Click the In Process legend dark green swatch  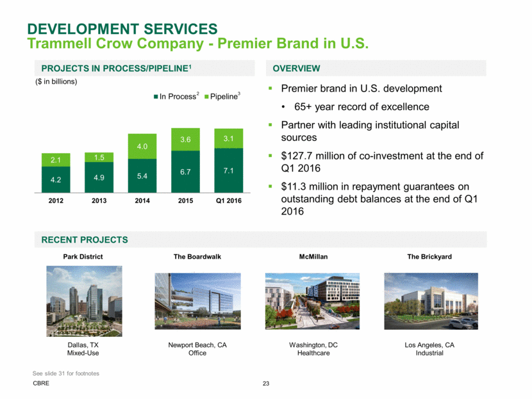click(155, 97)
